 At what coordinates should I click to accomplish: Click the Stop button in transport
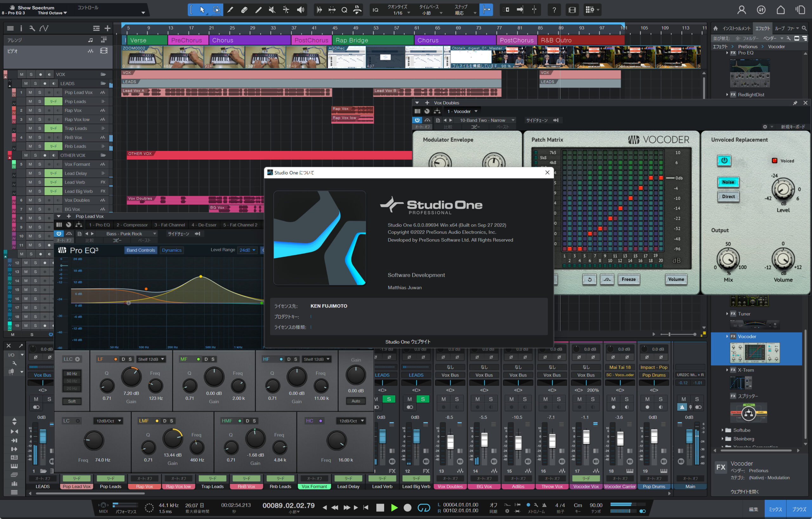click(380, 508)
